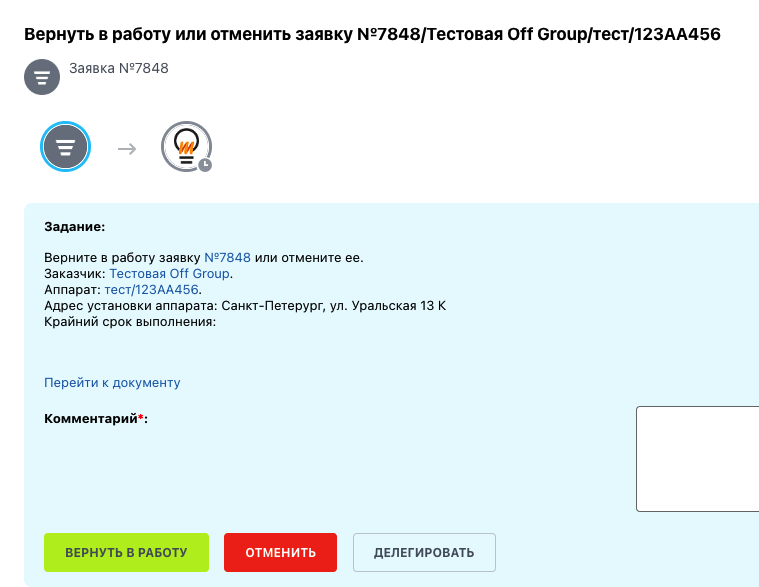
Task: Open the Заявка №7848 subtitle text
Action: click(119, 68)
